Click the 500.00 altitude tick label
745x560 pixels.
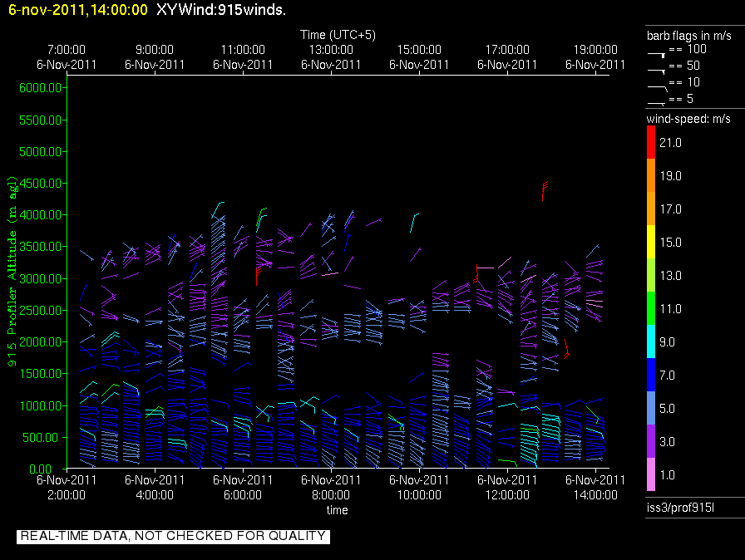click(42, 438)
